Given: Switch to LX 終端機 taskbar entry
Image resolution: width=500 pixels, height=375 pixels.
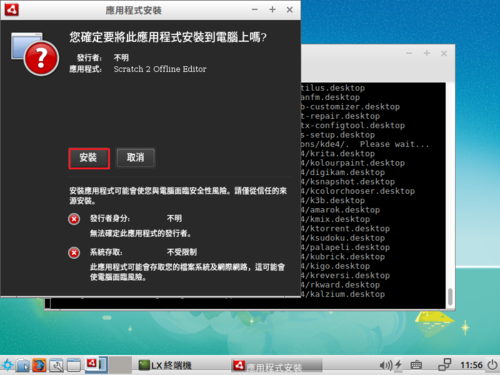Looking at the screenshot, I should coord(165,365).
